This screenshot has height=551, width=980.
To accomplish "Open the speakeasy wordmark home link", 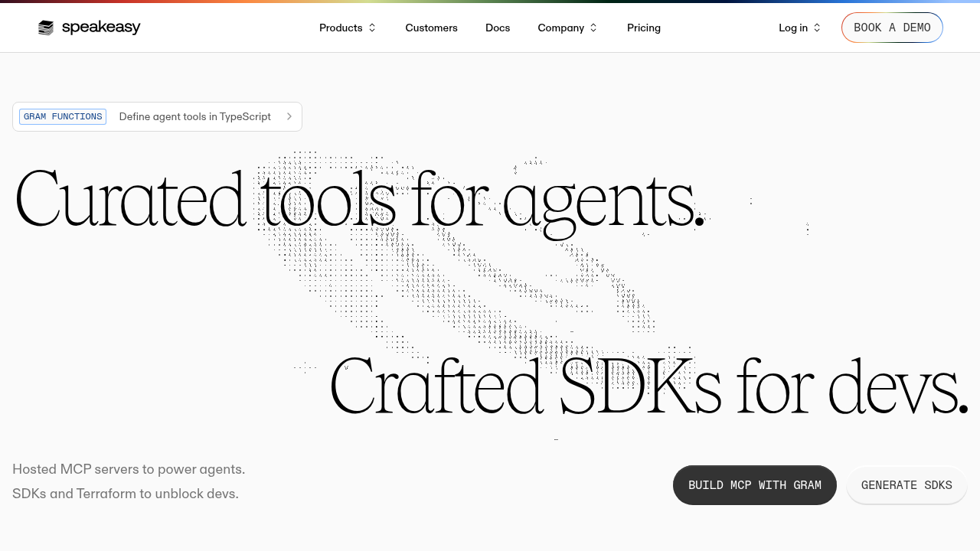I will coord(101,28).
